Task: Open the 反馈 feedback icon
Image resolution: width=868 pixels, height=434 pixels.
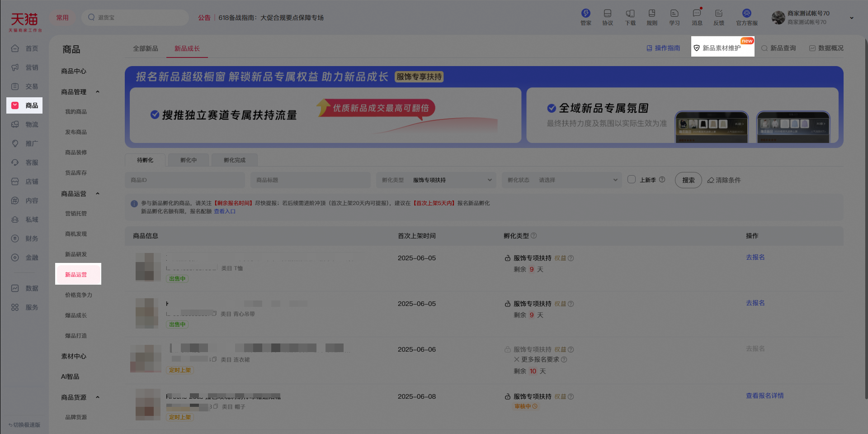Action: [718, 14]
